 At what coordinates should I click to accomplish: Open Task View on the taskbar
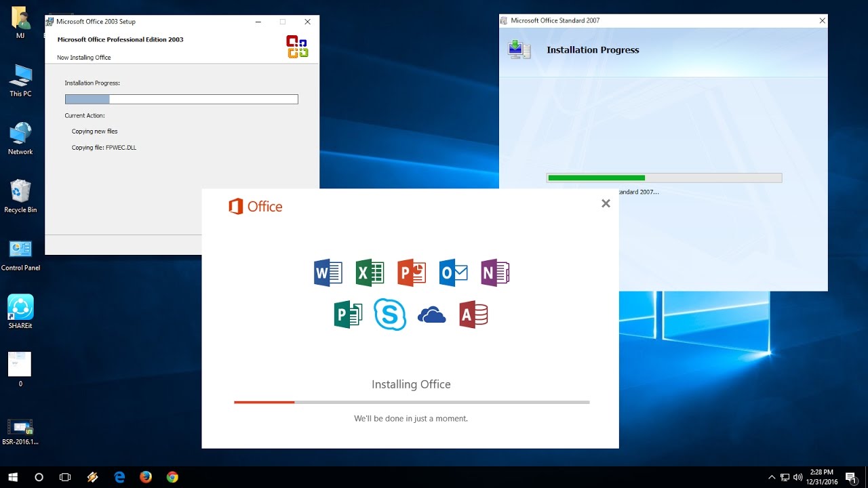pos(65,477)
